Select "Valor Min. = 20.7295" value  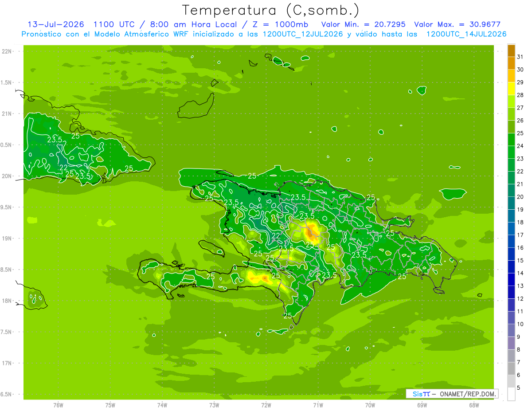tap(363, 24)
